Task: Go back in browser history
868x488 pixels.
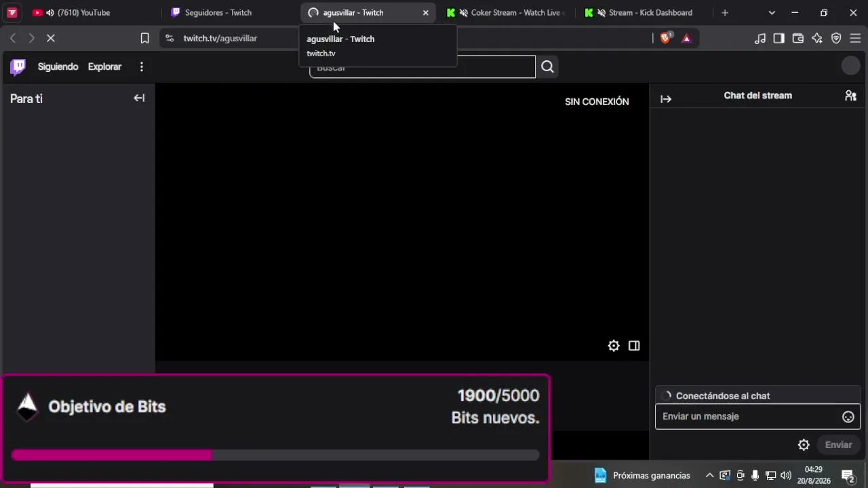Action: pyautogui.click(x=13, y=38)
